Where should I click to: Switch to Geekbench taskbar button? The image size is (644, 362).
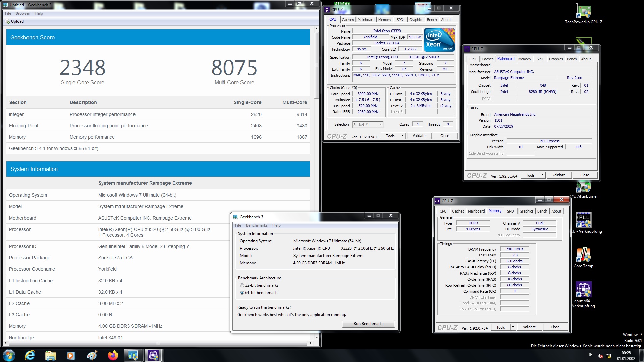pyautogui.click(x=133, y=355)
